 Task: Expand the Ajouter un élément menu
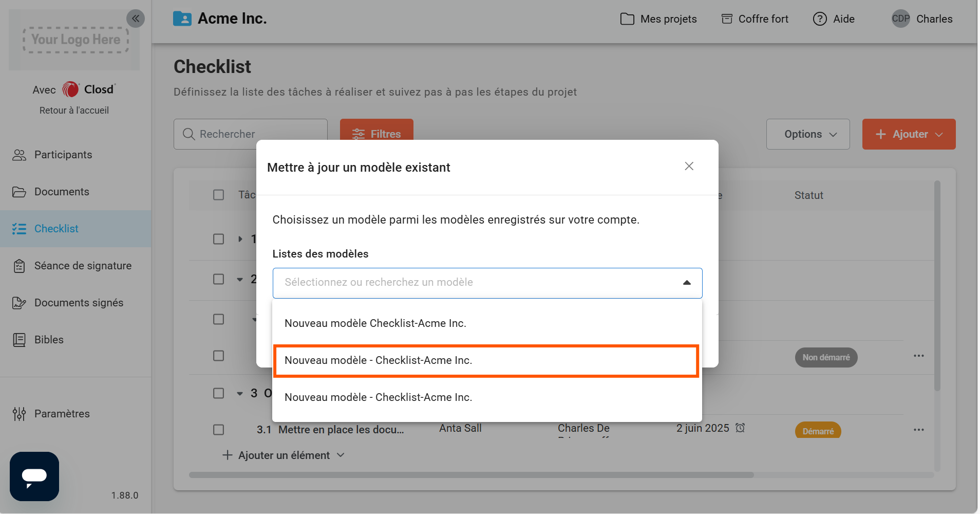coord(284,455)
